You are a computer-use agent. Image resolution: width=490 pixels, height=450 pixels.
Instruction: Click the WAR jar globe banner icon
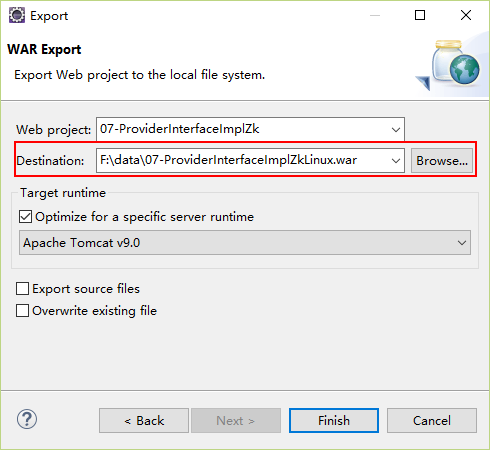(x=449, y=65)
